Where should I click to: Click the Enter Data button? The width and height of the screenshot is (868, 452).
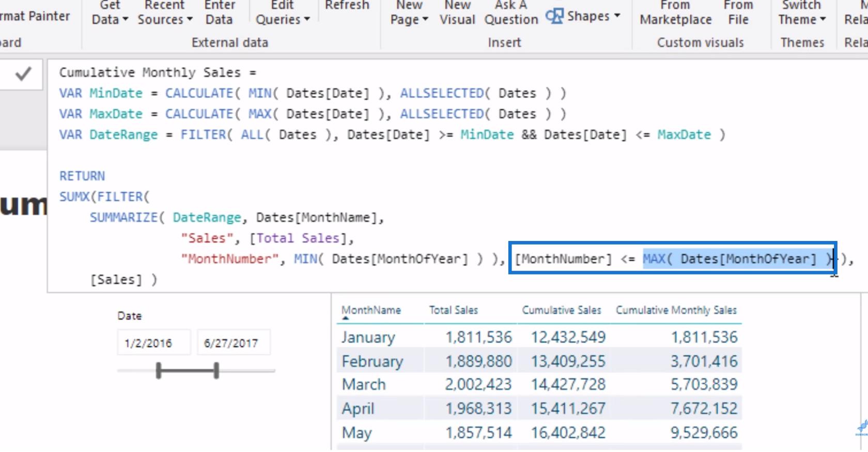220,13
